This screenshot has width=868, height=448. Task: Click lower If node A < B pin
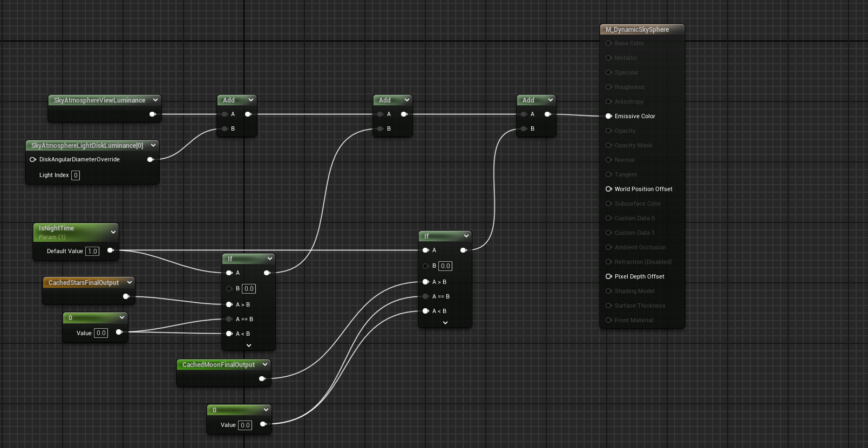[229, 334]
